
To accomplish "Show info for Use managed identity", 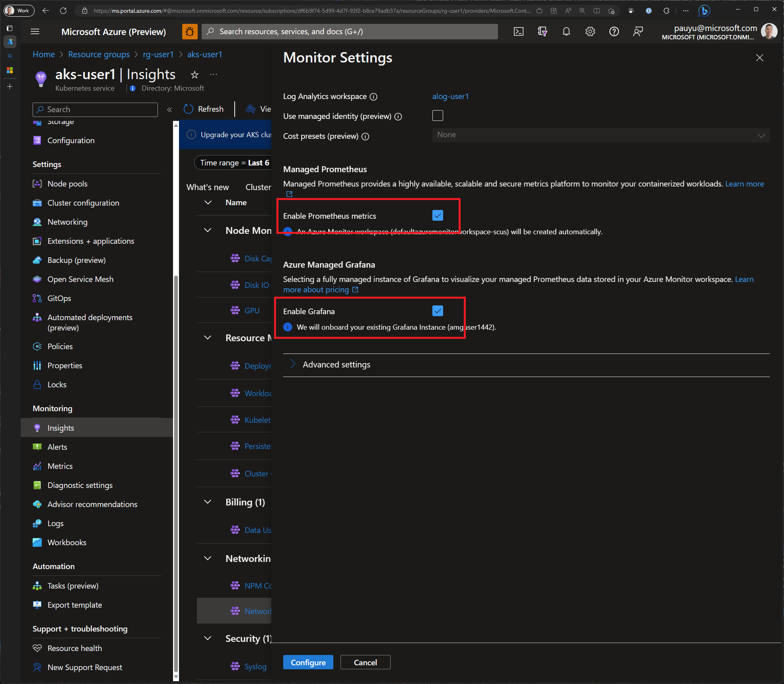I will 398,117.
